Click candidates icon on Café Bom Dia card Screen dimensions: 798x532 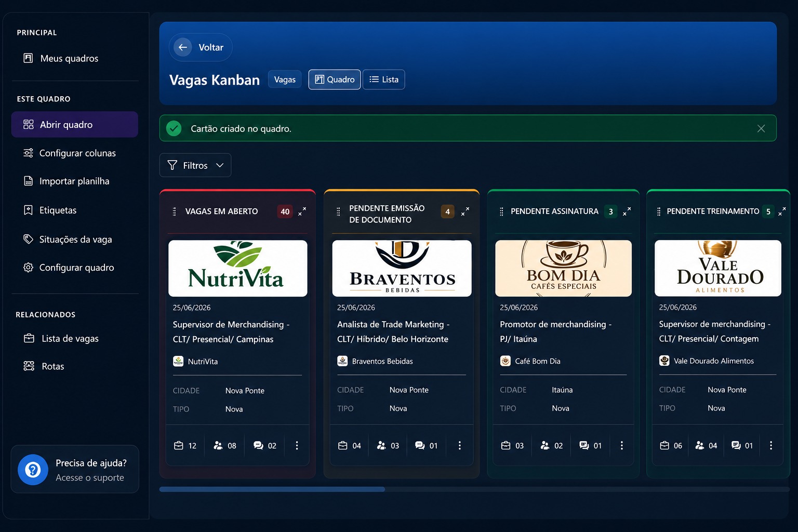coord(545,445)
